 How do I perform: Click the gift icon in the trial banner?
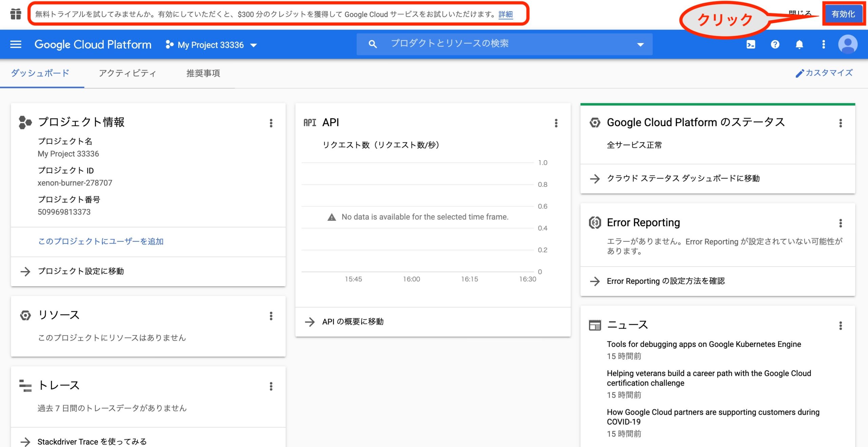point(16,14)
